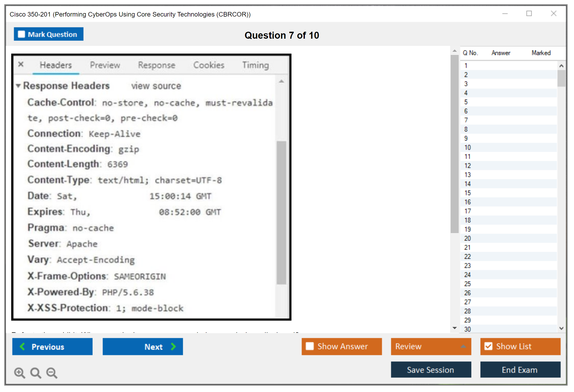This screenshot has width=574, height=392.
Task: Uncheck the Show List checkbox
Action: (x=488, y=346)
